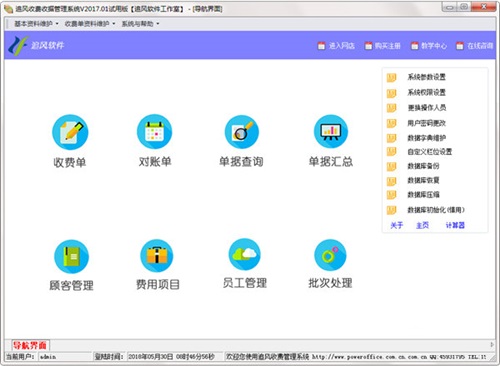The height and width of the screenshot is (366, 500).
Task: Open 系统参数设置 in side panel
Action: 426,77
